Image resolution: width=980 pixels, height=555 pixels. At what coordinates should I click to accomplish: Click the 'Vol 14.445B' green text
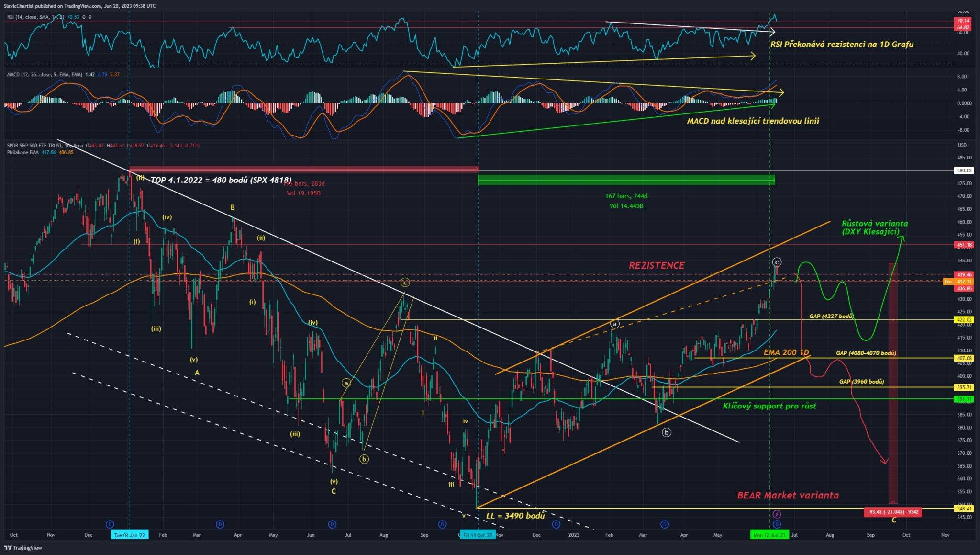pos(626,206)
